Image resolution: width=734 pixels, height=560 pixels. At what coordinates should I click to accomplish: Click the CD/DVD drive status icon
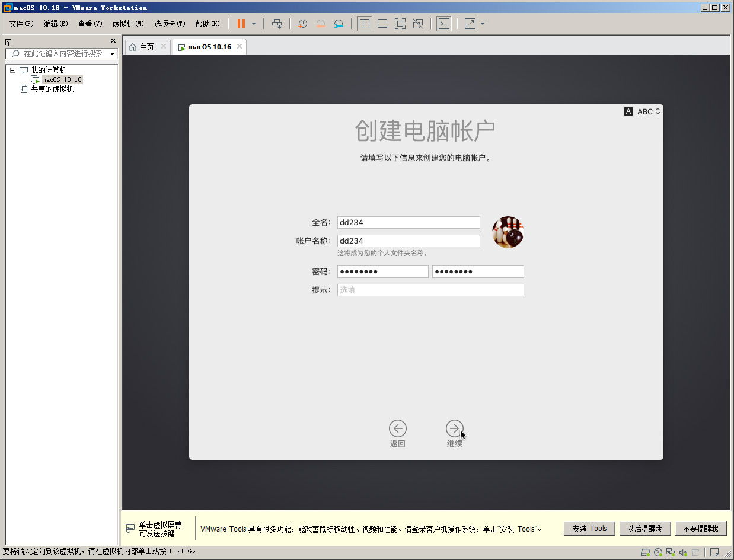(x=659, y=553)
